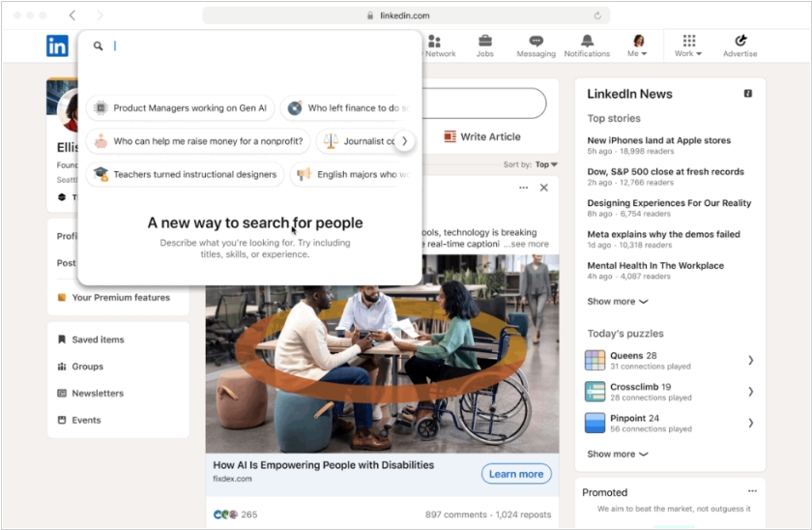Open Newsletters in the left sidebar
The width and height of the screenshot is (812, 530).
tap(97, 394)
